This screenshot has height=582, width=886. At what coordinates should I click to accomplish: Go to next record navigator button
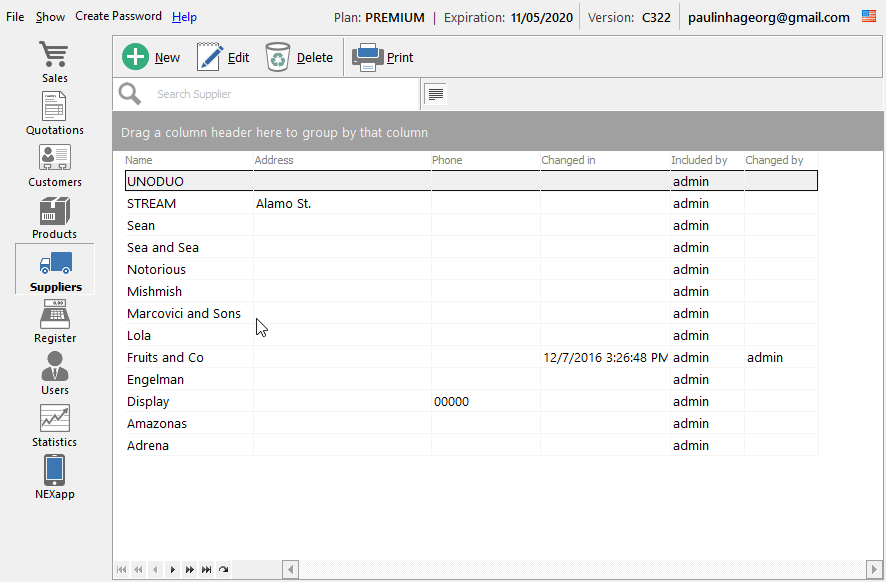(x=172, y=569)
